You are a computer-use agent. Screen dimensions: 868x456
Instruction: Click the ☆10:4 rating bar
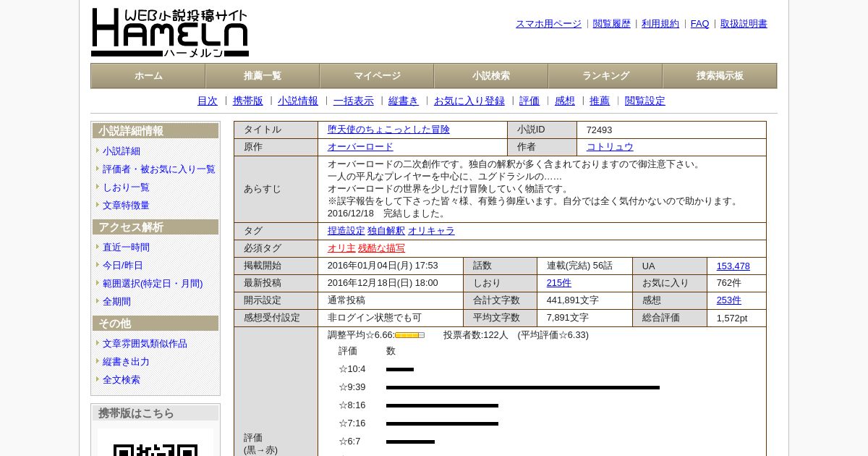click(x=400, y=369)
